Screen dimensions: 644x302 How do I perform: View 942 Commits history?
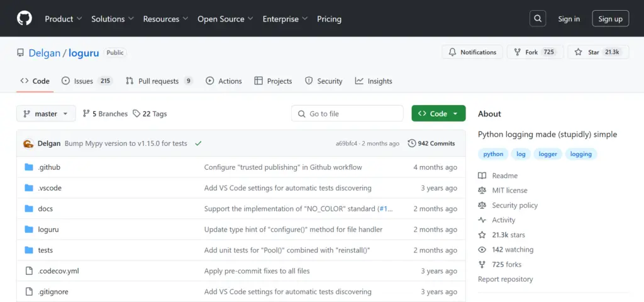click(x=431, y=143)
